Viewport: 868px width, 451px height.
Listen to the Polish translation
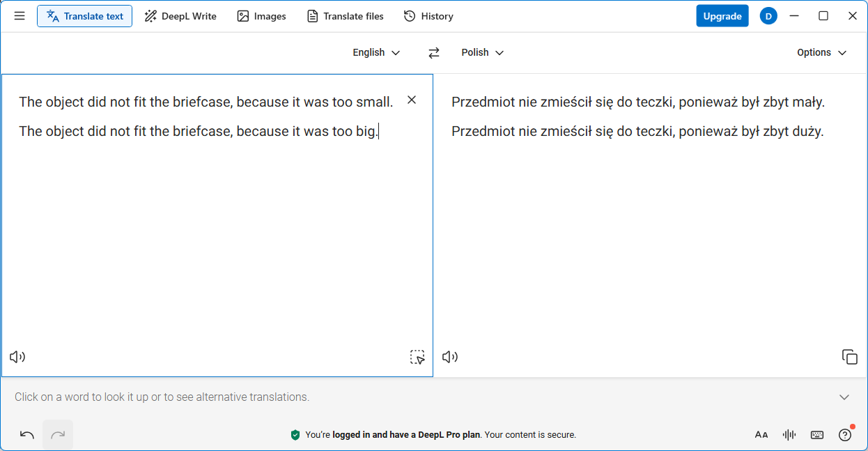tap(450, 357)
